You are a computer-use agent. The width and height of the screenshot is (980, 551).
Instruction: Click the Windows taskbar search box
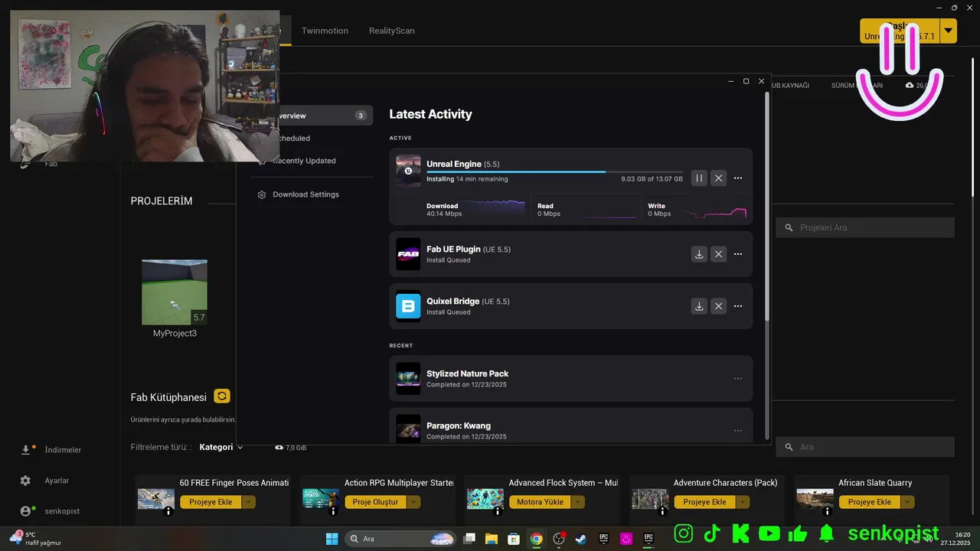(x=400, y=539)
